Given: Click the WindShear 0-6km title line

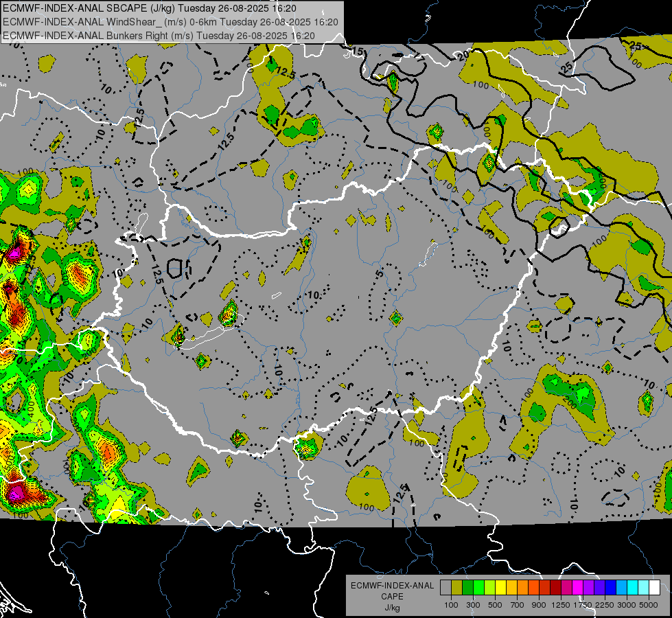Looking at the screenshot, I should coord(170,22).
